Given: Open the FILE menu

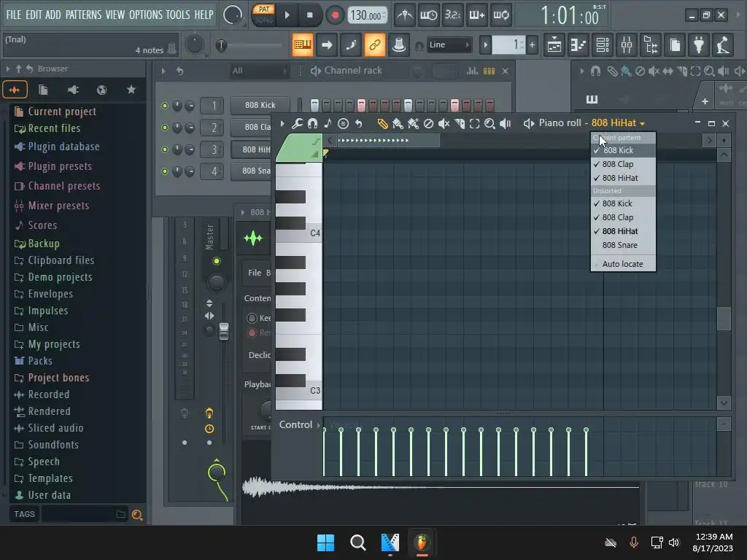Looking at the screenshot, I should click(x=13, y=15).
